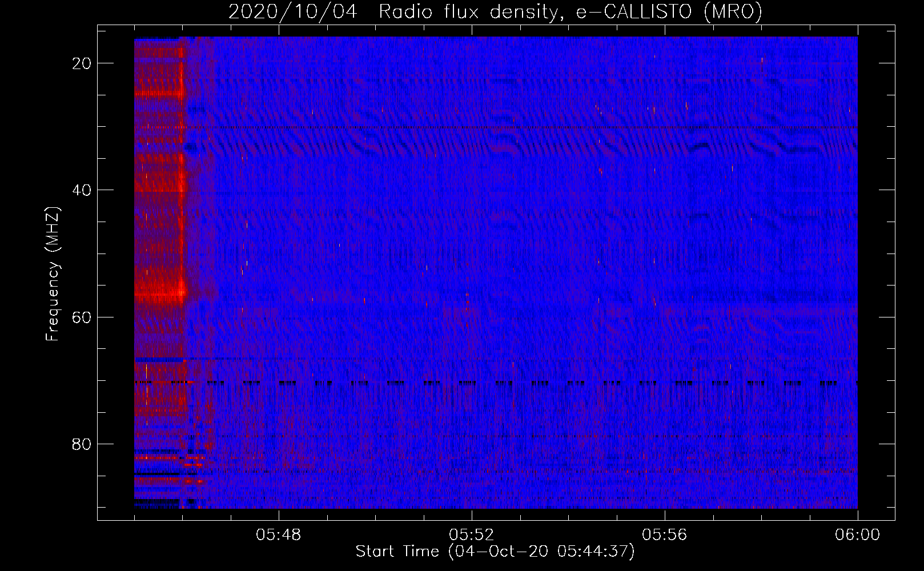Image resolution: width=924 pixels, height=571 pixels.
Task: Click the 20 MHz frequency tick label
Action: pos(82,63)
